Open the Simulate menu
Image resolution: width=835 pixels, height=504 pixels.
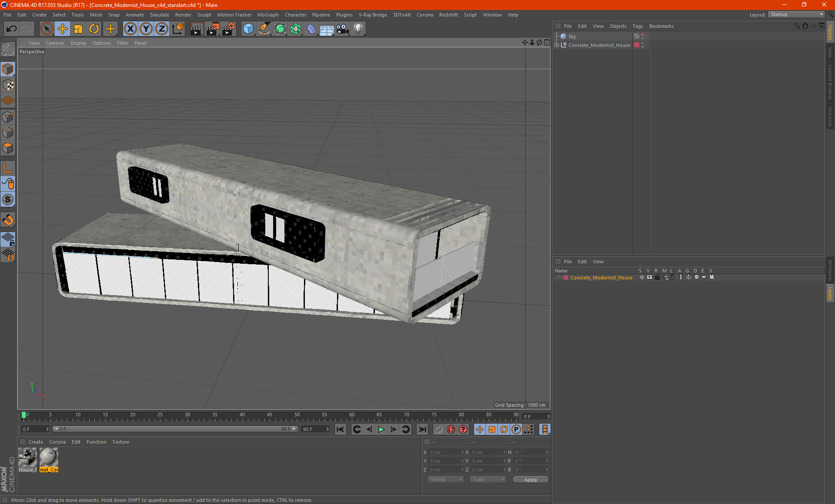[160, 15]
